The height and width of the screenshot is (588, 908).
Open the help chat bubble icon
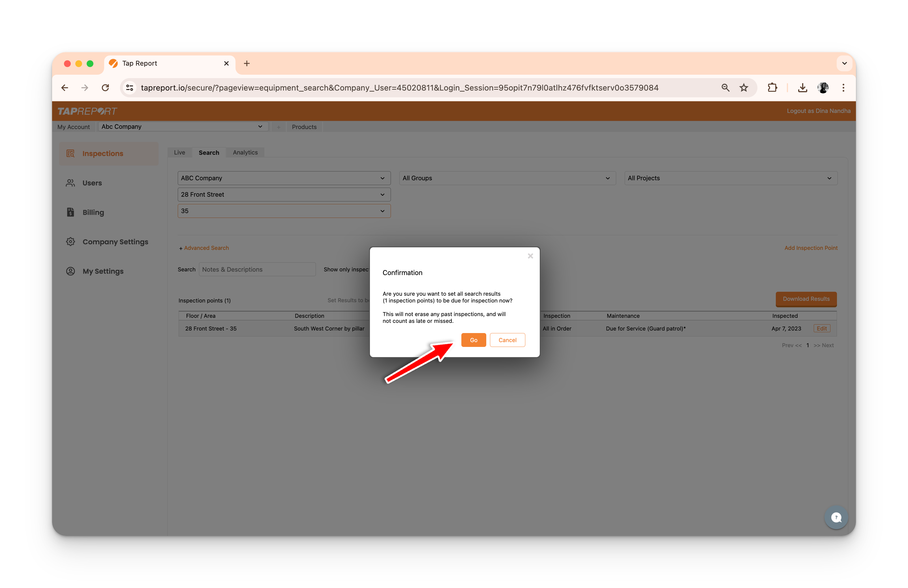tap(836, 518)
